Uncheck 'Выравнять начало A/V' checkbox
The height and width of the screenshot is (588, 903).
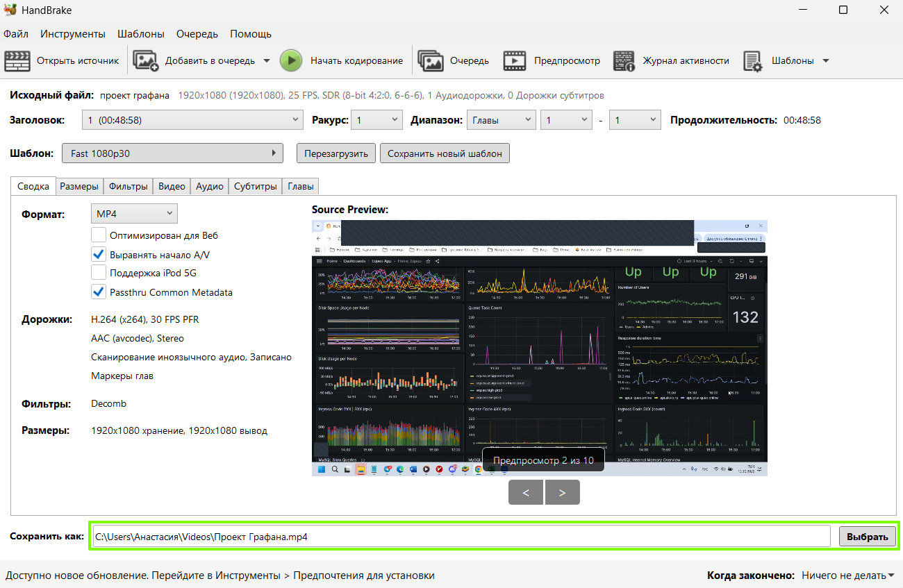99,254
